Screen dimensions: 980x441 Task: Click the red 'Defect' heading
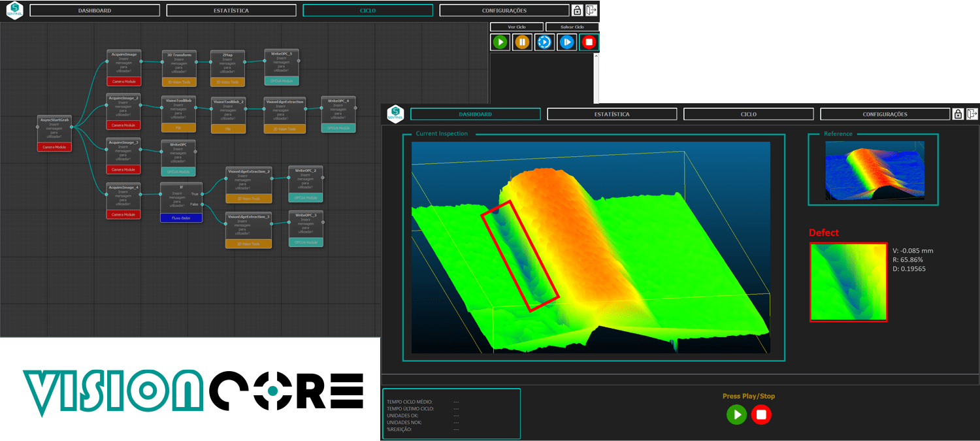(x=824, y=233)
